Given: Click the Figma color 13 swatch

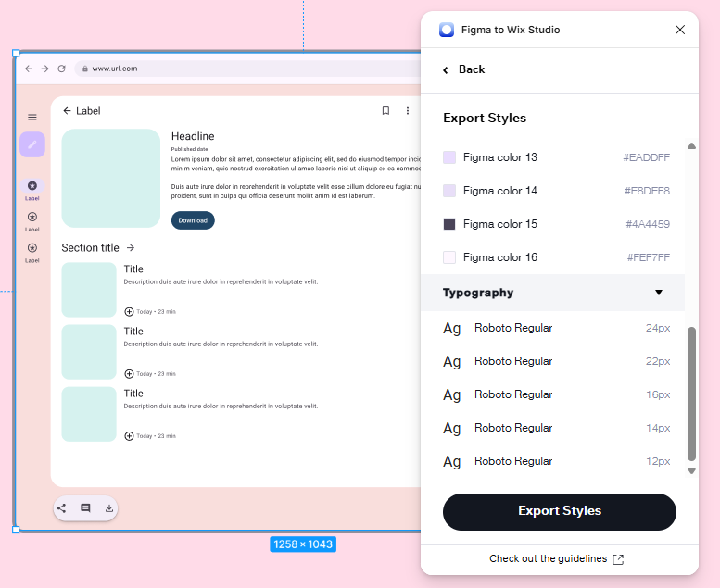Looking at the screenshot, I should pyautogui.click(x=449, y=157).
